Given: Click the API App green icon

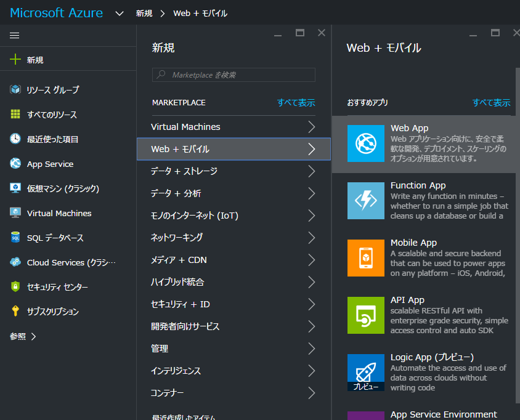Looking at the screenshot, I should coord(366,315).
